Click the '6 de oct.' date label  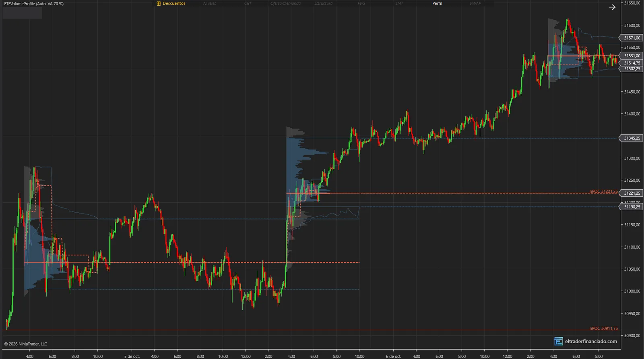(x=394, y=357)
